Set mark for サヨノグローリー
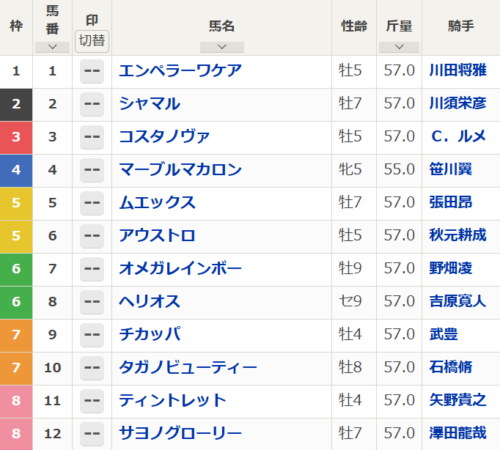Viewport: 500px width, 450px height. point(92,434)
